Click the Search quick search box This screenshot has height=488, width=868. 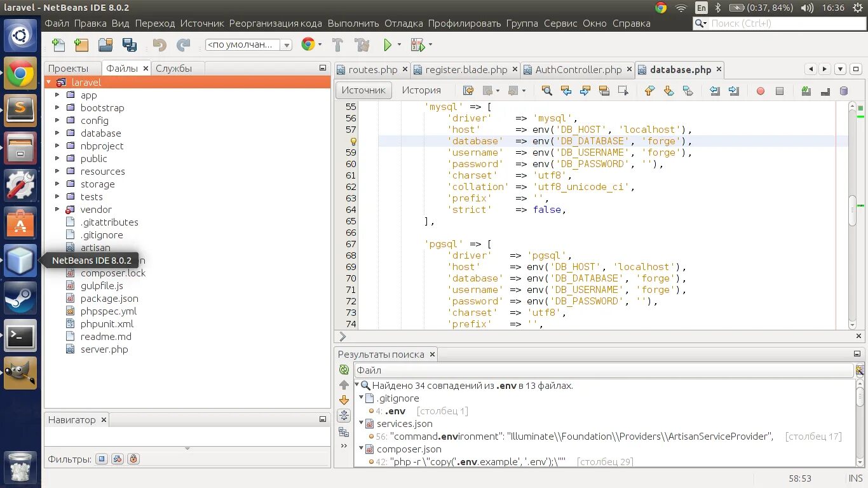click(x=778, y=24)
